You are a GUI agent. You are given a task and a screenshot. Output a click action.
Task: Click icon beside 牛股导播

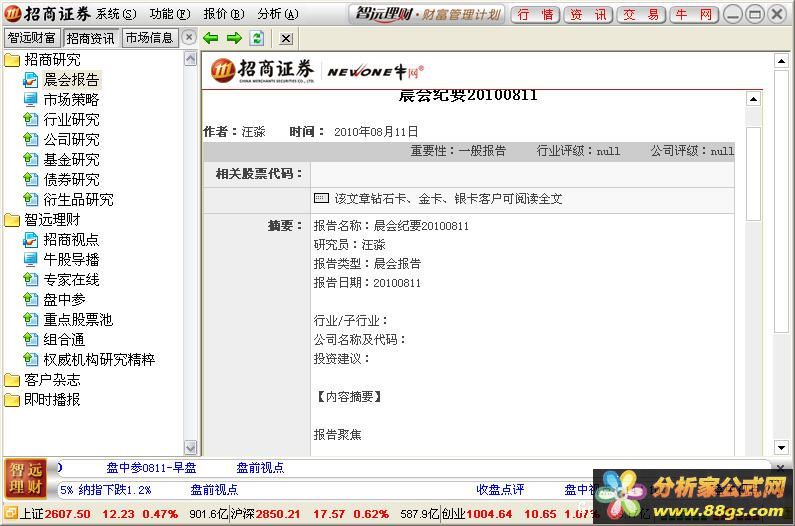[30, 259]
